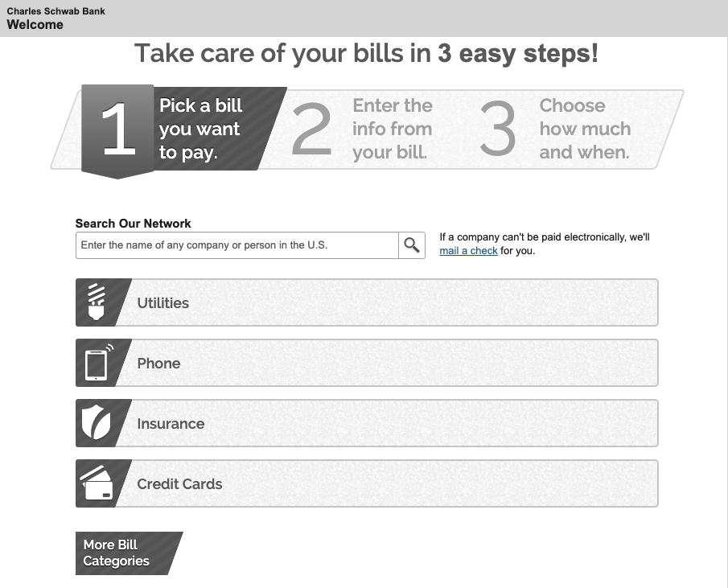This screenshot has width=728, height=588.
Task: Click the Insurance shield icon
Action: [97, 423]
